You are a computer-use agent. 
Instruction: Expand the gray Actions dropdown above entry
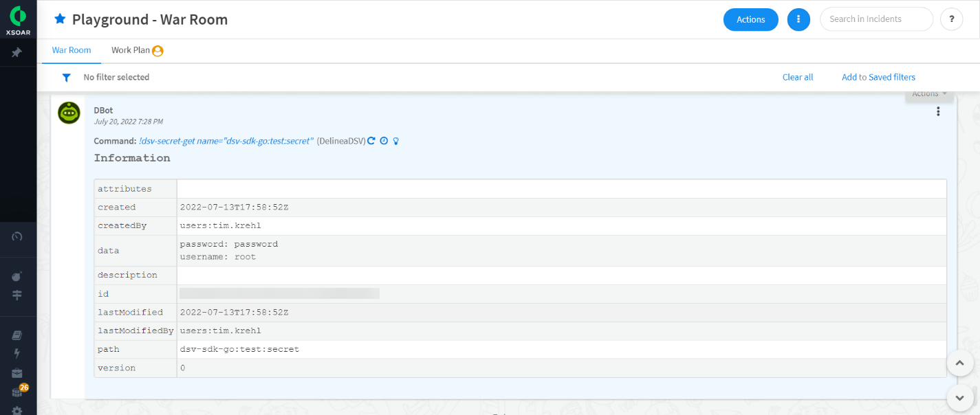point(929,94)
